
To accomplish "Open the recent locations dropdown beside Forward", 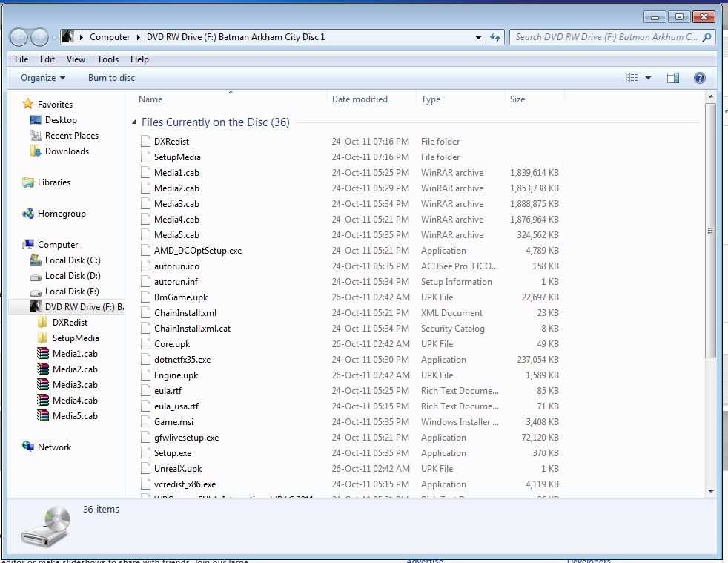I will point(54,37).
